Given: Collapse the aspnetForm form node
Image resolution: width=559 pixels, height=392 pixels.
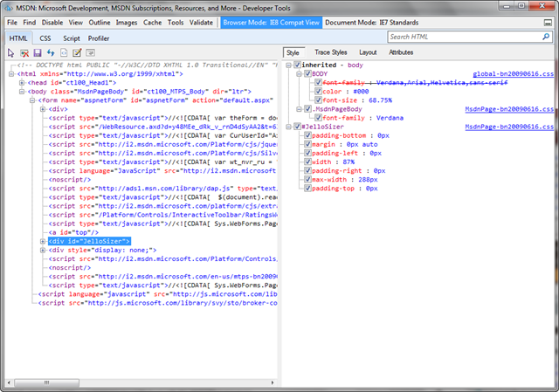Looking at the screenshot, I should [x=32, y=100].
